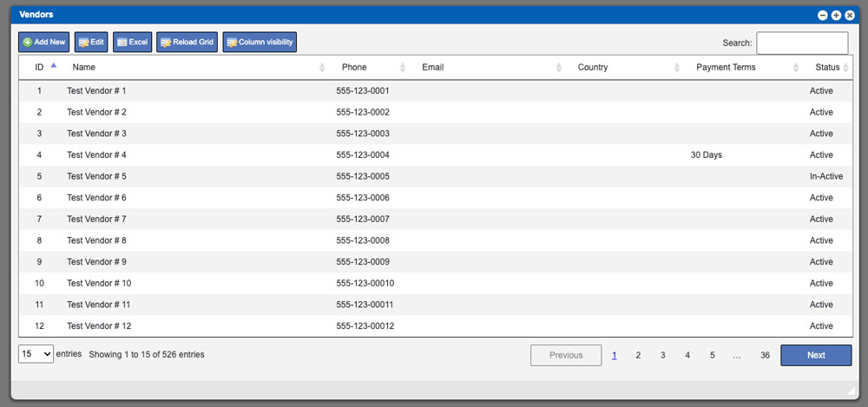
Task: Sort by the Country column header
Action: [x=593, y=67]
